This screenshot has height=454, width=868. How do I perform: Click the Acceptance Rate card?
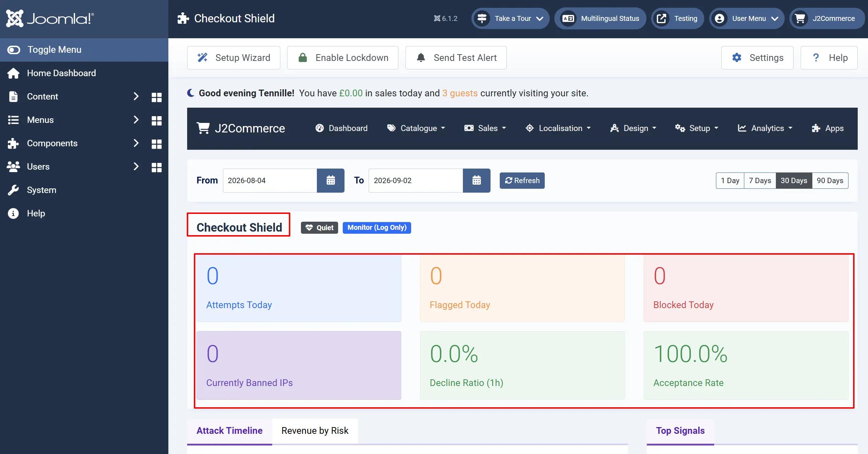click(746, 365)
